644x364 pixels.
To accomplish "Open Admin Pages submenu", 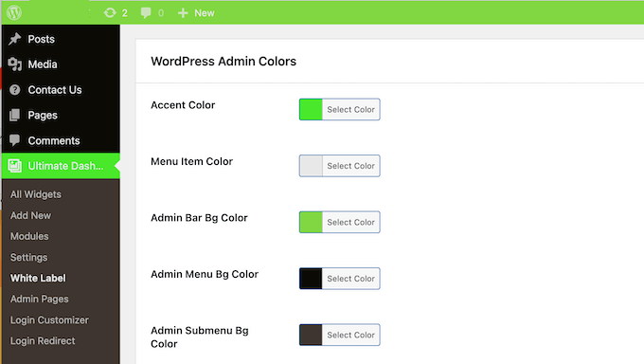I will pos(40,299).
